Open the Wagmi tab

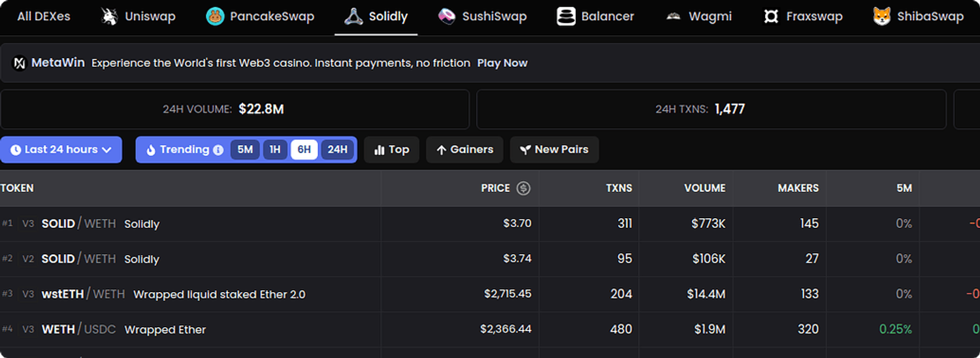pyautogui.click(x=699, y=16)
